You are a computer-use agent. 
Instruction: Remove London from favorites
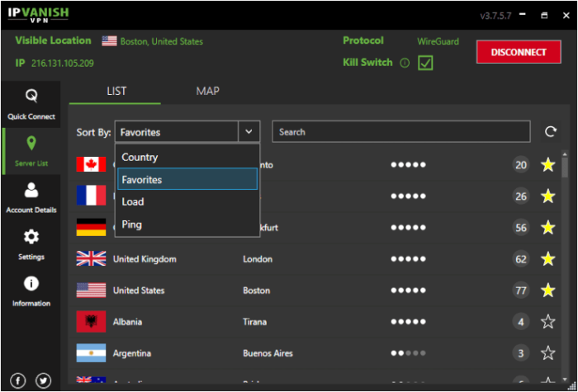(548, 259)
